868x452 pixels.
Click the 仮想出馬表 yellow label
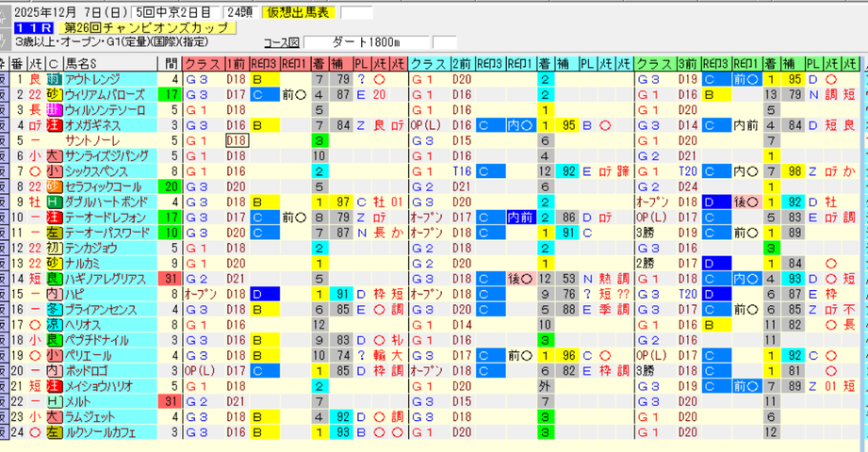tap(299, 13)
